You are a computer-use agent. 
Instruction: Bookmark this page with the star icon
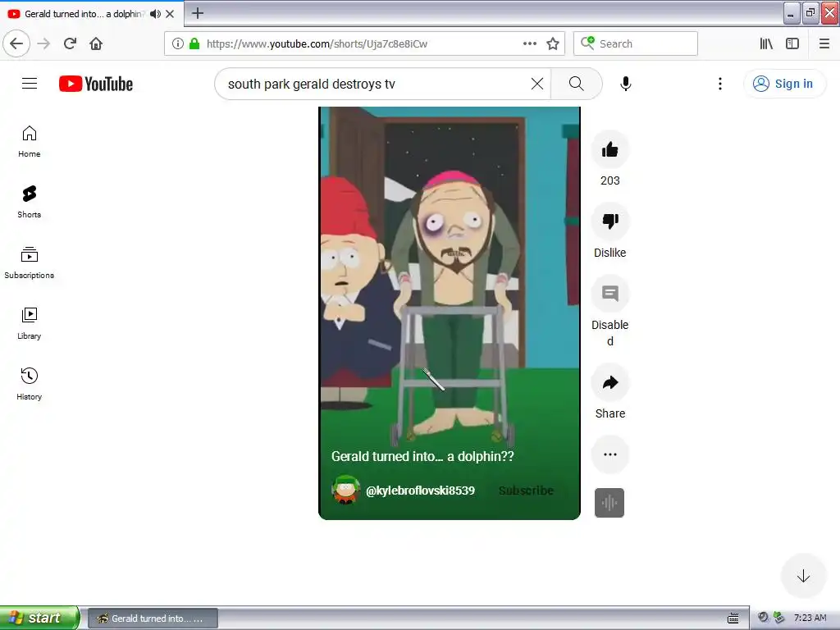tap(553, 43)
